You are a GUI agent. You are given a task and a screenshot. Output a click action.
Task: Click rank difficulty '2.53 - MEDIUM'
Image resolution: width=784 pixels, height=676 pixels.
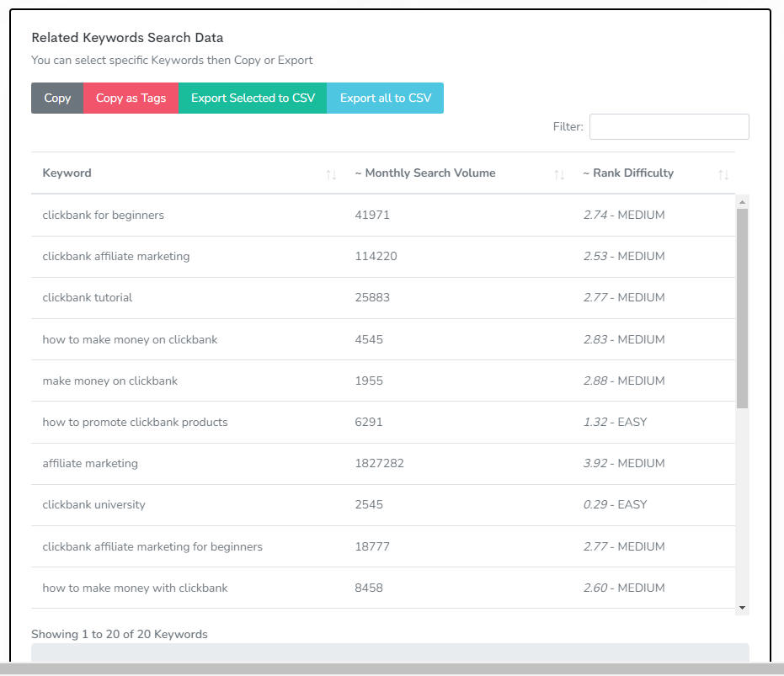[x=624, y=256]
